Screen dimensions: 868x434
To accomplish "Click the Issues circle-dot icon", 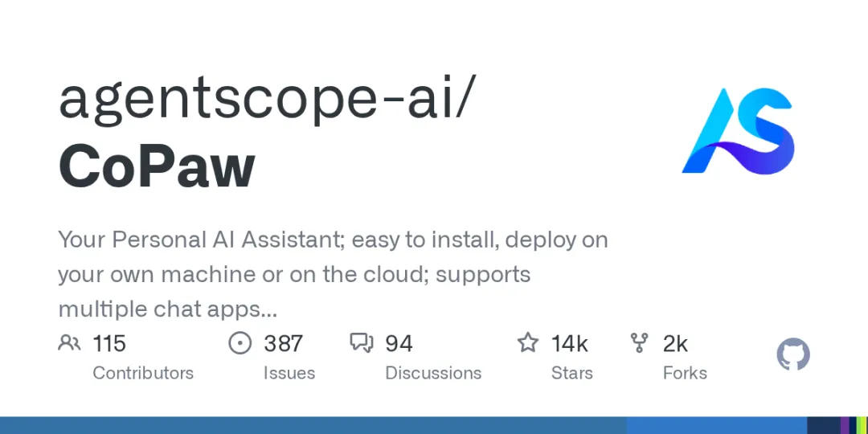I will (x=240, y=343).
